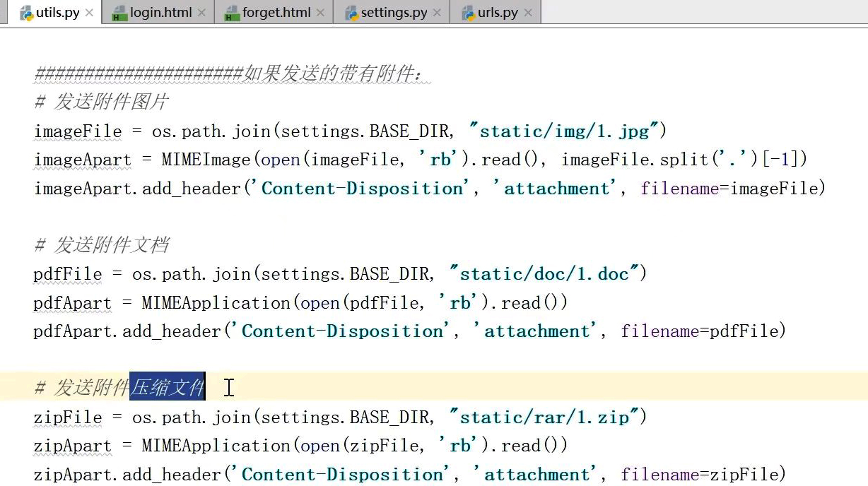This screenshot has width=868, height=486.
Task: Click the MIMEImage call name
Action: pos(207,160)
